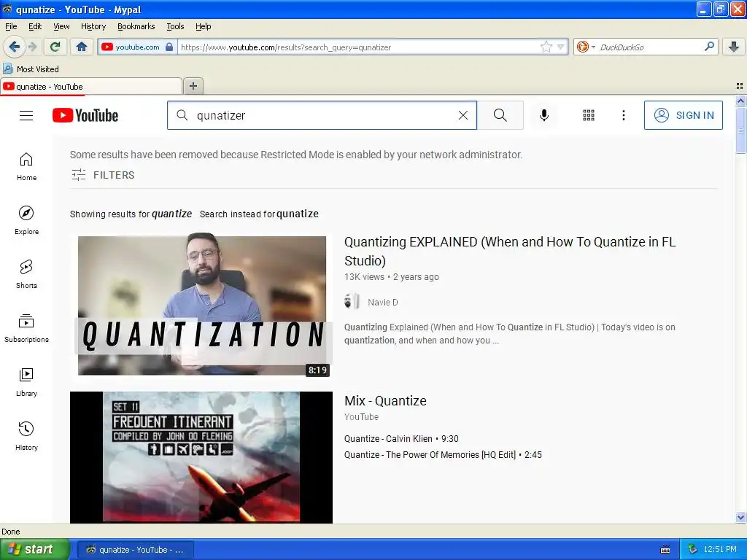Click the system tray network icon

pyautogui.click(x=692, y=549)
